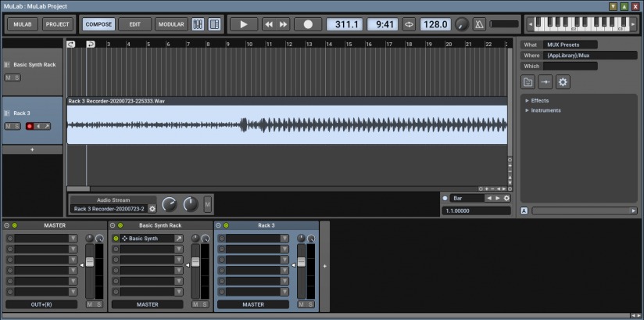644x320 pixels.
Task: Toggle input monitoring on Rack 3 track
Action: click(38, 126)
